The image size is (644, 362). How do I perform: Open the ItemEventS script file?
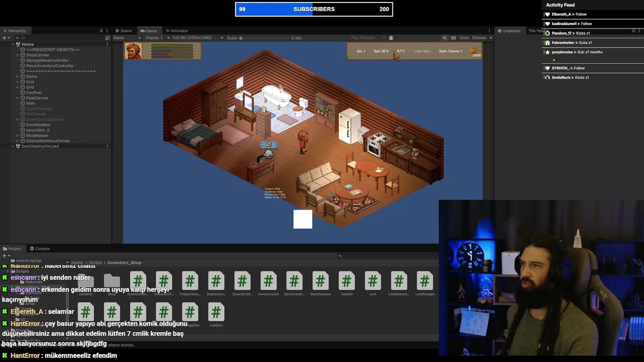pos(294,284)
